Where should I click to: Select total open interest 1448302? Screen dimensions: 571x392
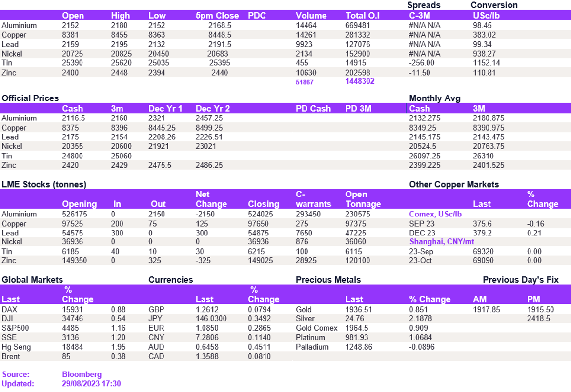(360, 81)
